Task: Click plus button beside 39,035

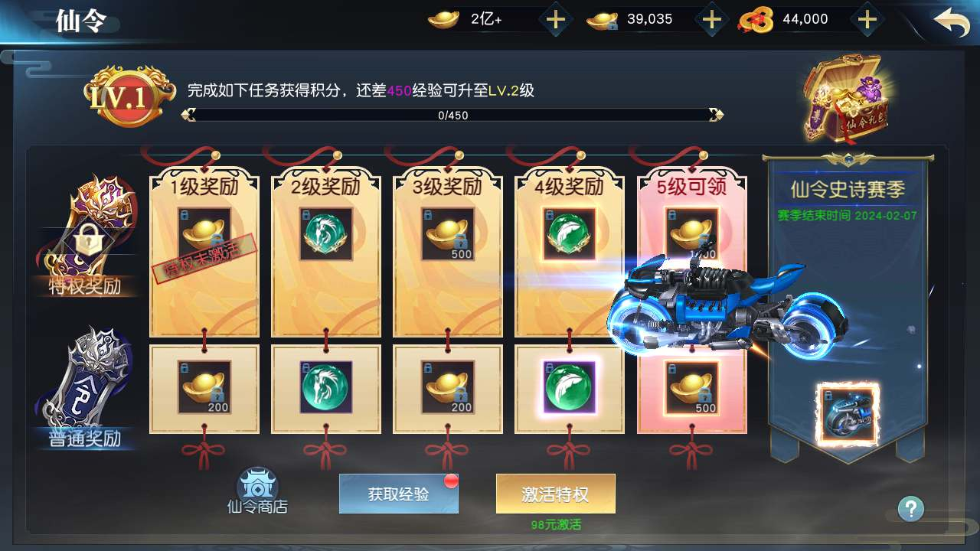Action: point(712,20)
